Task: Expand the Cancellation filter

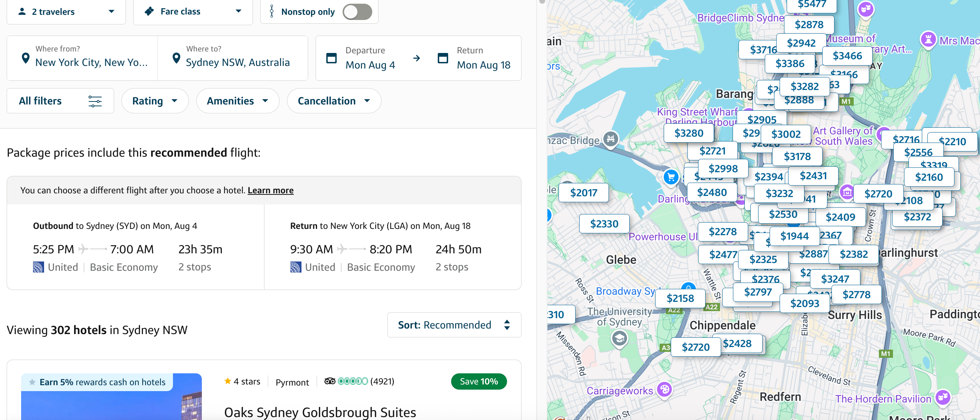Action: (333, 101)
